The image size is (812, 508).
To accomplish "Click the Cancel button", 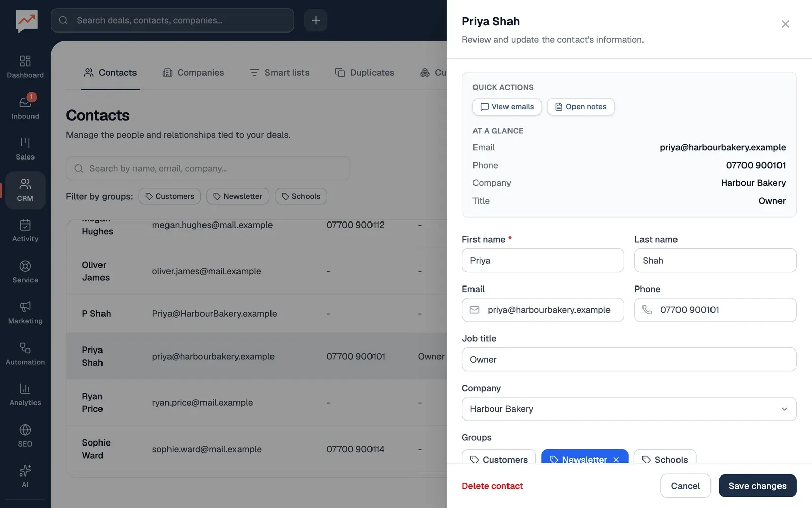I will click(685, 486).
